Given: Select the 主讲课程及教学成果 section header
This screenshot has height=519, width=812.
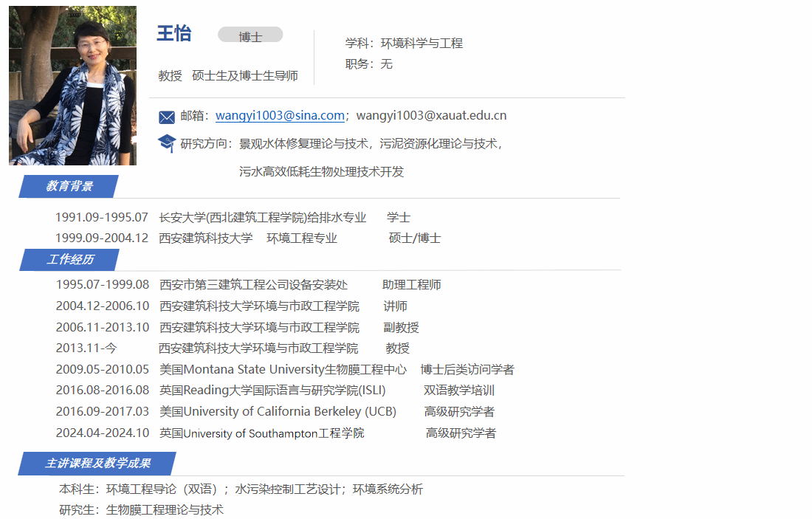Looking at the screenshot, I should coord(97,464).
